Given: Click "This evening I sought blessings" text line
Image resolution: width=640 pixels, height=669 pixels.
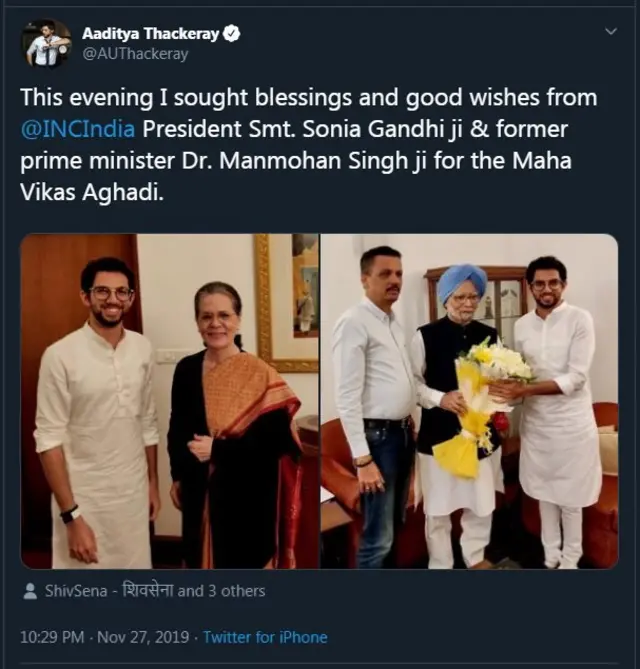Looking at the screenshot, I should tap(200, 98).
